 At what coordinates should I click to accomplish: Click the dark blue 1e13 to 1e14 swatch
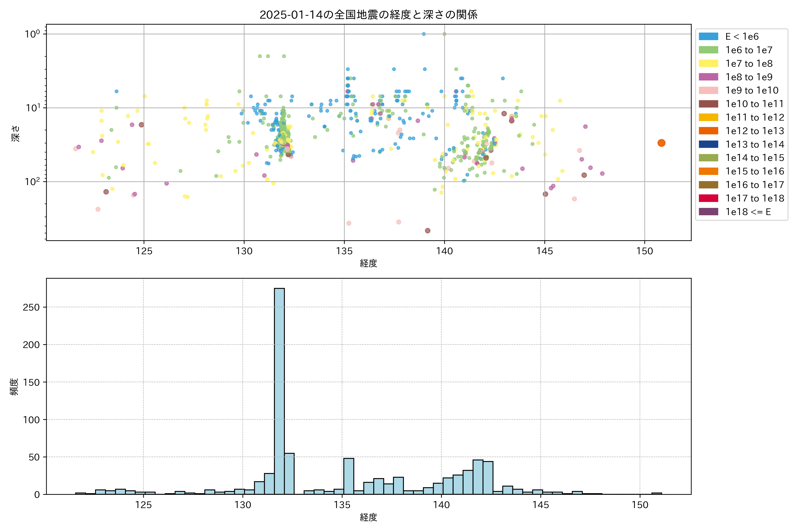pyautogui.click(x=708, y=144)
